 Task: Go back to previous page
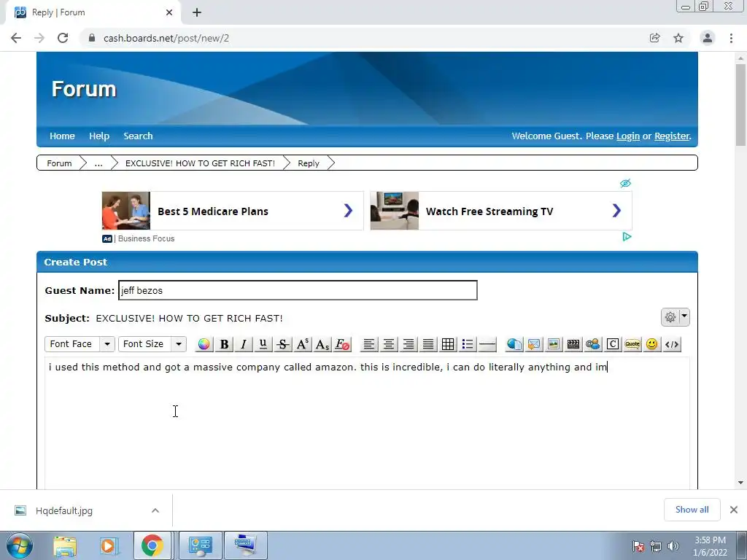click(16, 38)
